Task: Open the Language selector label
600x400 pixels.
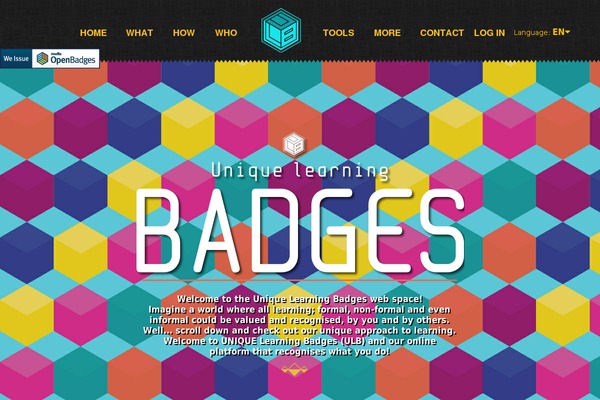Action: pos(532,33)
